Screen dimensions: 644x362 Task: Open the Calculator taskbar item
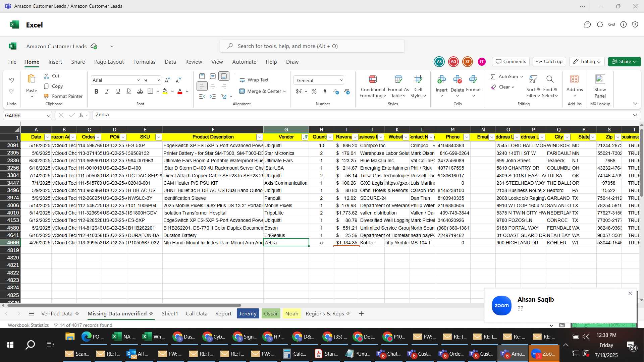tap(295, 354)
